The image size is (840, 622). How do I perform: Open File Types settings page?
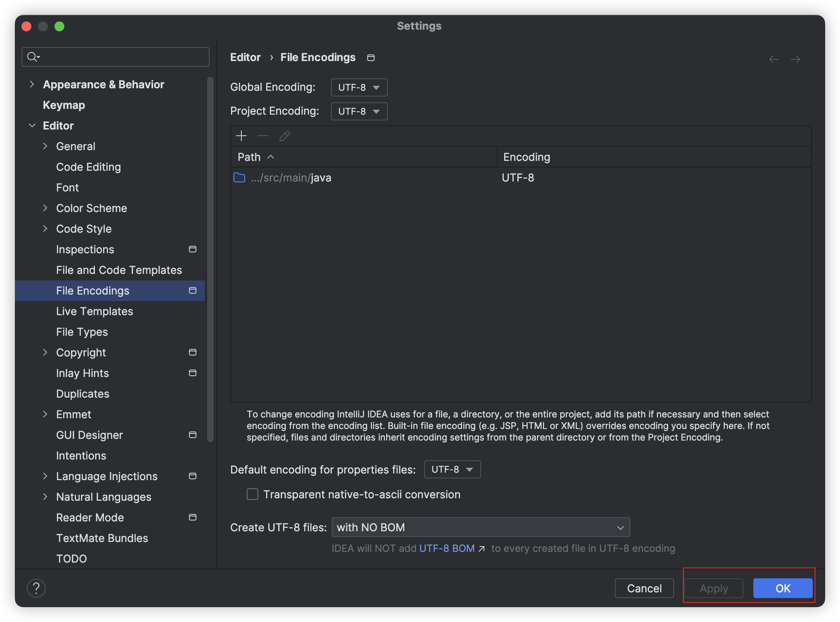[82, 332]
